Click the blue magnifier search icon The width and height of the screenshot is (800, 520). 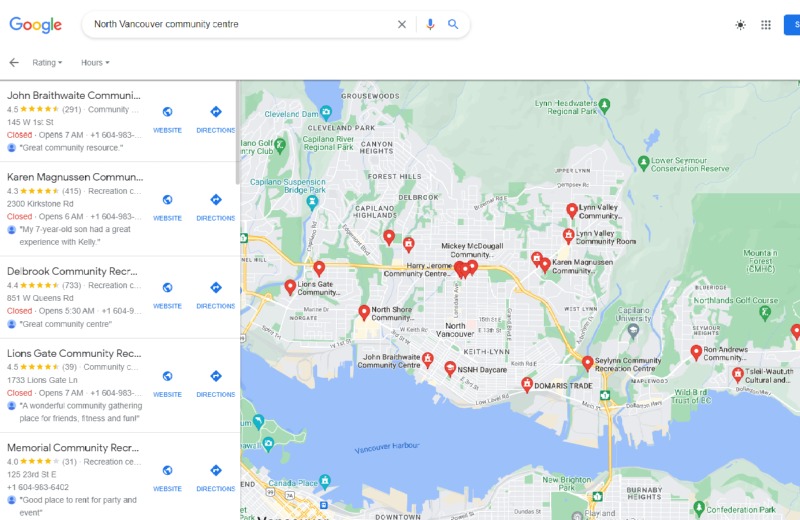[x=453, y=24]
